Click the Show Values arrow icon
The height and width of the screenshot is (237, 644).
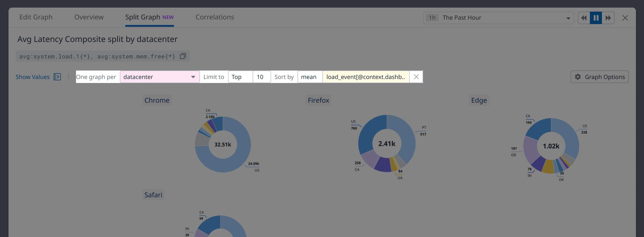57,77
